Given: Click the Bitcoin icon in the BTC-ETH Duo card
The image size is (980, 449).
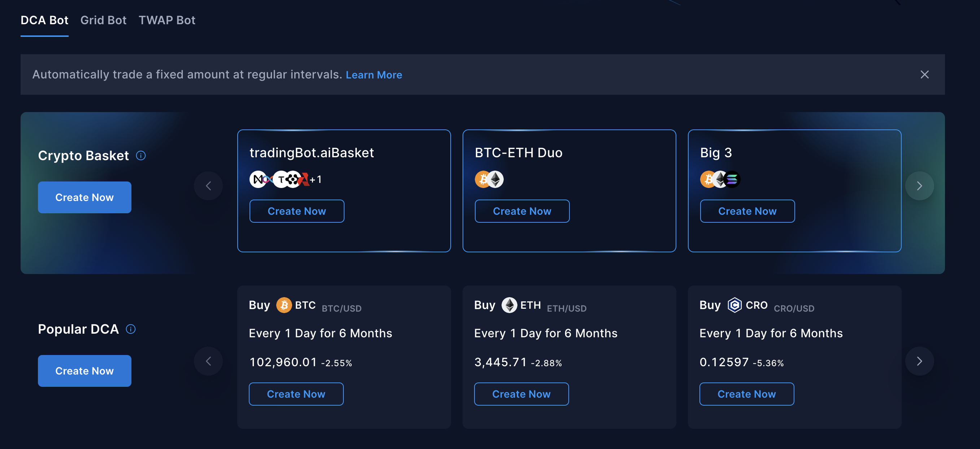Looking at the screenshot, I should pyautogui.click(x=482, y=179).
